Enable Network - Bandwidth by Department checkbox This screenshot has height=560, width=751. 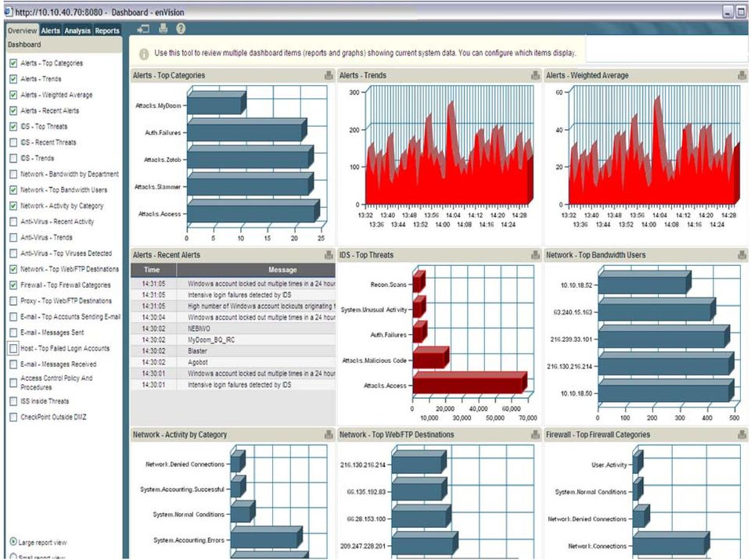[x=13, y=174]
